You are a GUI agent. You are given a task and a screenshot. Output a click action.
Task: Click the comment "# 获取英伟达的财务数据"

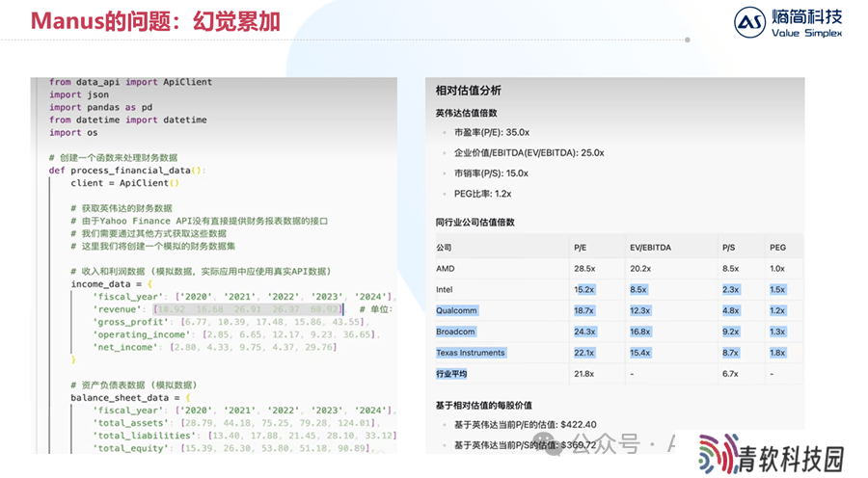(122, 208)
